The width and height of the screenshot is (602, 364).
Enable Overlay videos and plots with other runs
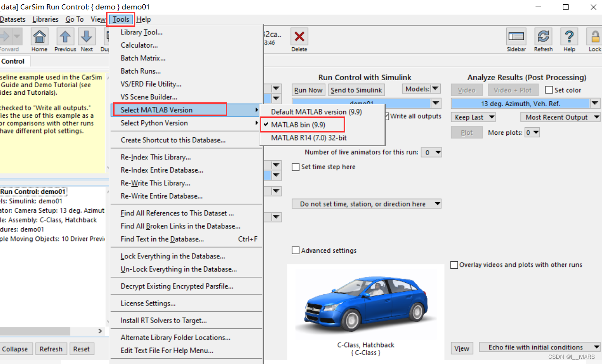point(454,265)
